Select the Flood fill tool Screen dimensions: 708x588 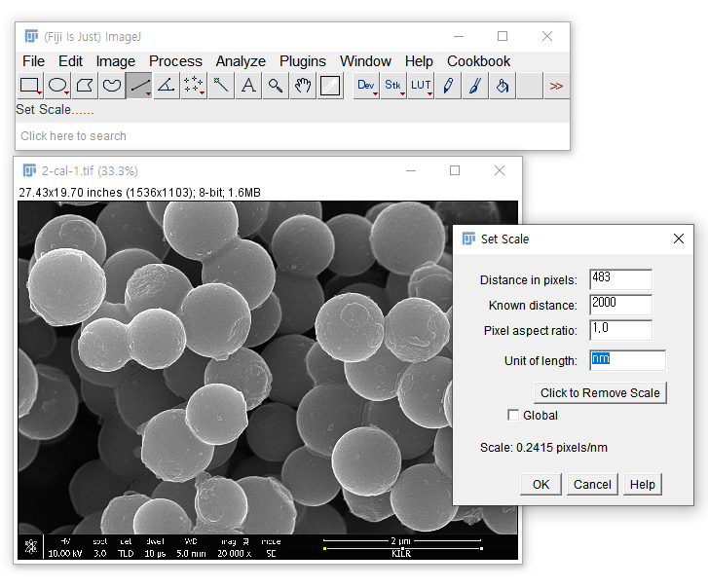(503, 86)
